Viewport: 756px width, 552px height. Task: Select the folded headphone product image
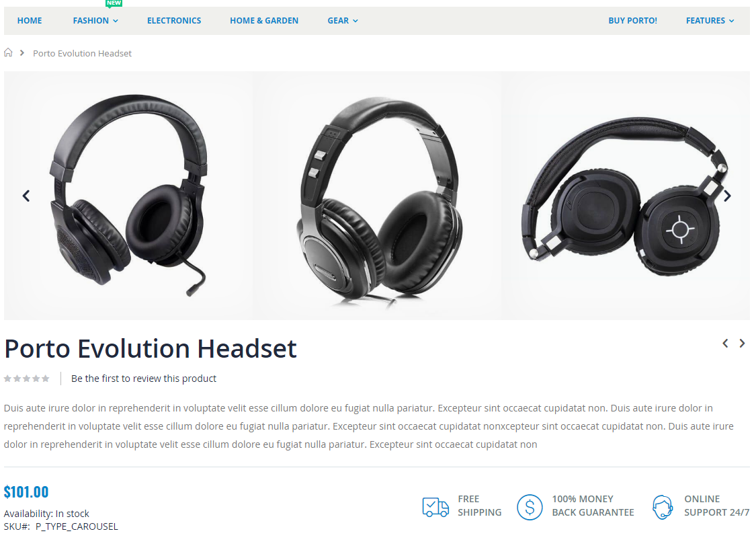[626, 196]
